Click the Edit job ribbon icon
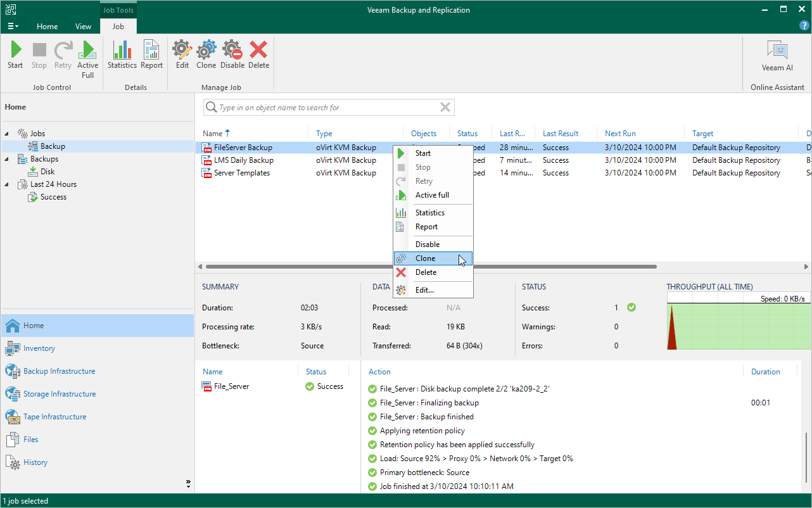The image size is (812, 508). 182,55
